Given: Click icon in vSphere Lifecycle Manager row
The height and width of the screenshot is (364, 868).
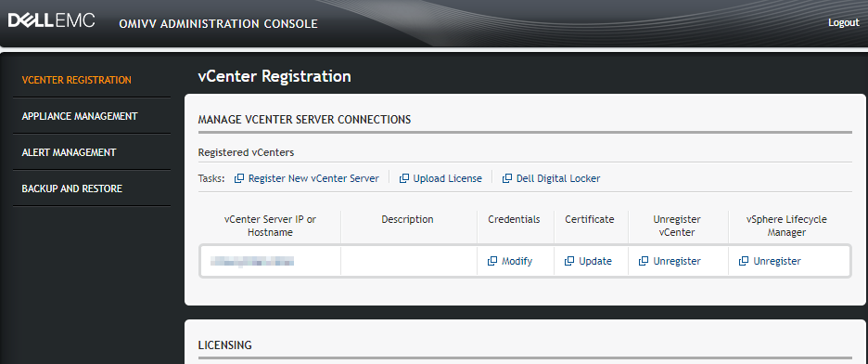Looking at the screenshot, I should (744, 261).
